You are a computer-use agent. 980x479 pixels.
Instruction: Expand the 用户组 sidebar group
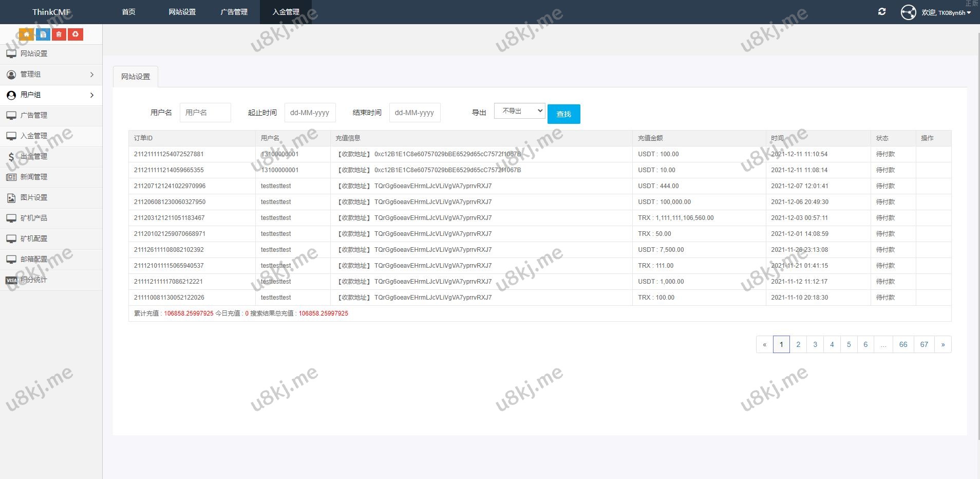point(51,95)
